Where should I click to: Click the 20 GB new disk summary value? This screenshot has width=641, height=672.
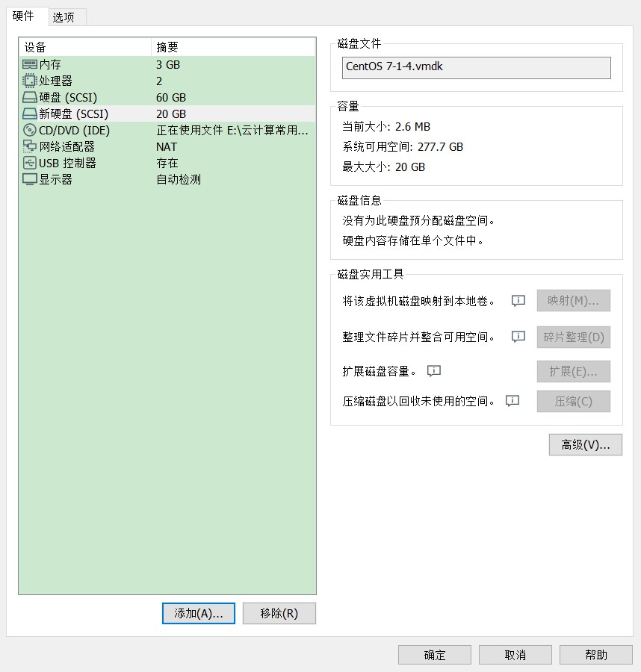171,114
